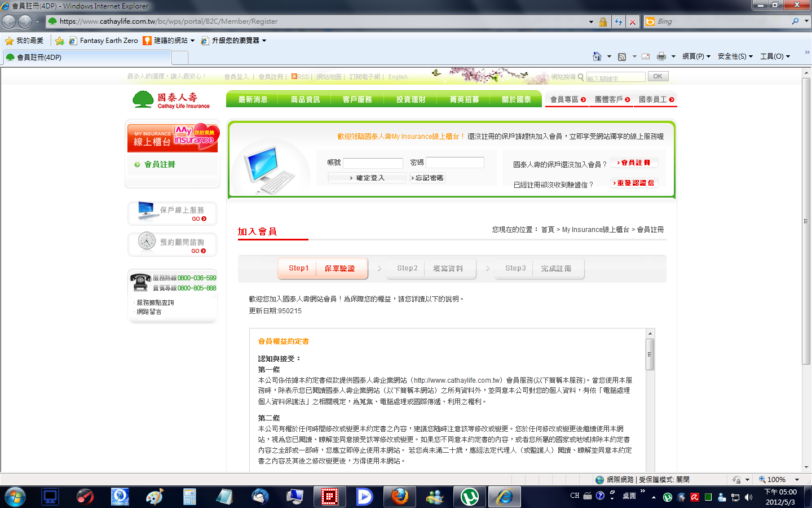Open the 安全性(S) dropdown menu
The image size is (812, 508).
tap(735, 56)
